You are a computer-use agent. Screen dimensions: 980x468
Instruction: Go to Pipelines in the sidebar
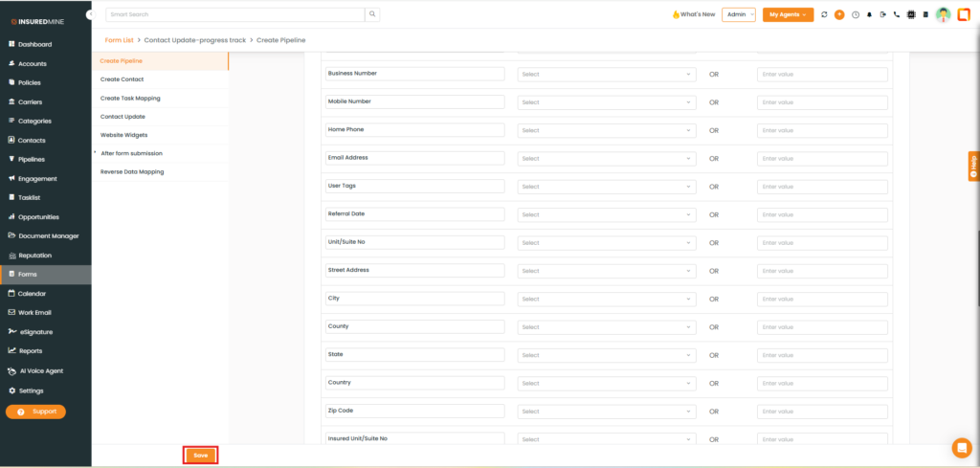[32, 159]
